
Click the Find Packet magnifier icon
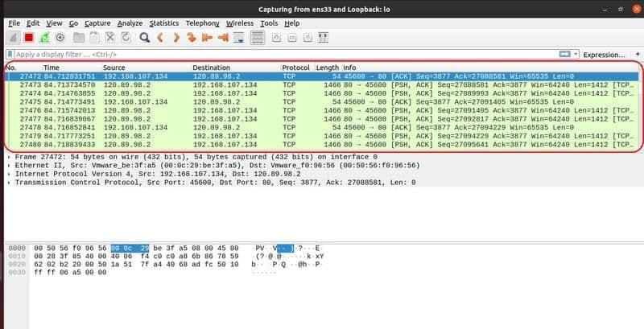point(144,37)
